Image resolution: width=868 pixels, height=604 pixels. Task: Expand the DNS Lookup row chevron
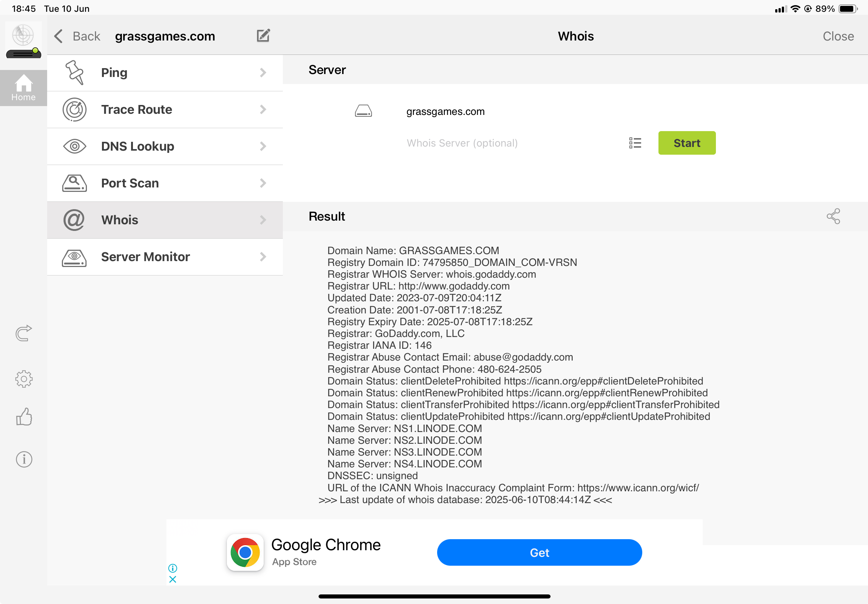[x=263, y=146]
